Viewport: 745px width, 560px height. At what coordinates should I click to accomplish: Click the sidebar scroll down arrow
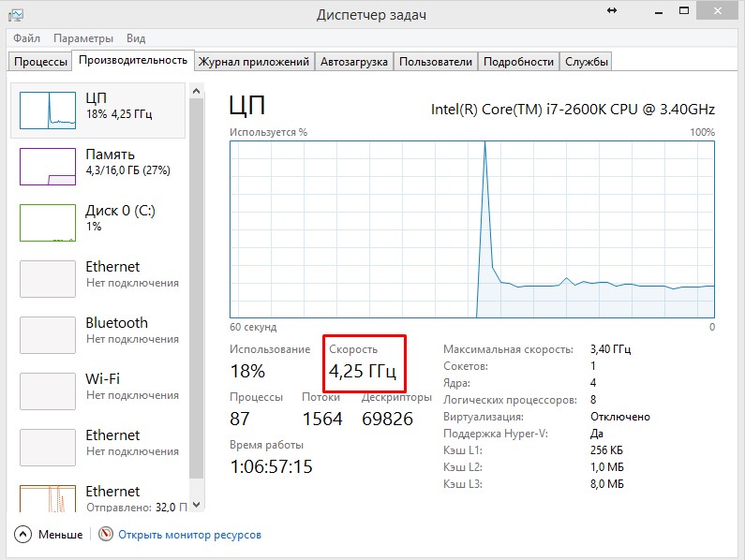[197, 505]
